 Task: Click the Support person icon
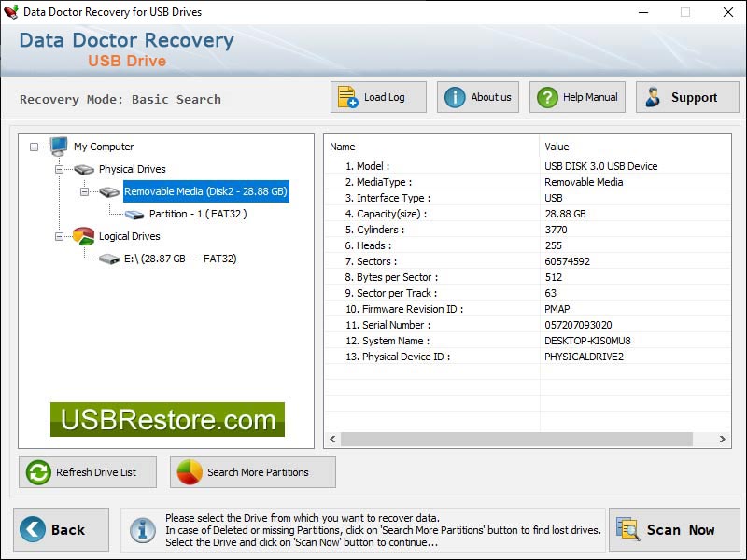click(x=652, y=96)
